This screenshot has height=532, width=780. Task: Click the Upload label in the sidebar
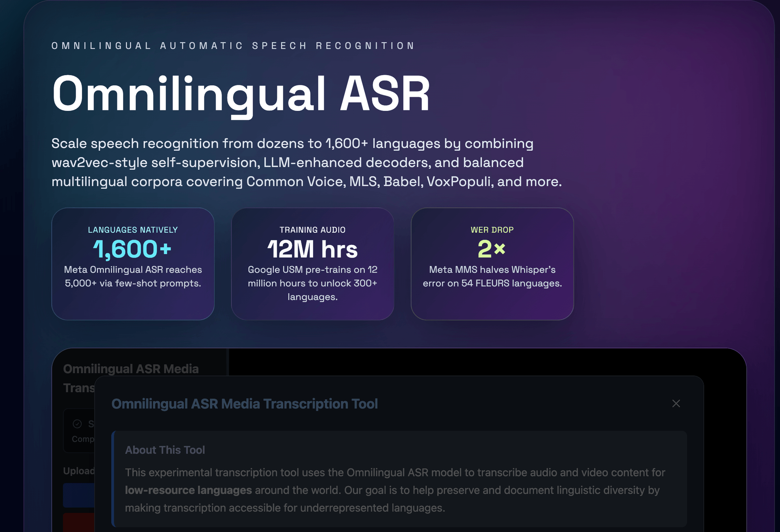[x=79, y=471]
